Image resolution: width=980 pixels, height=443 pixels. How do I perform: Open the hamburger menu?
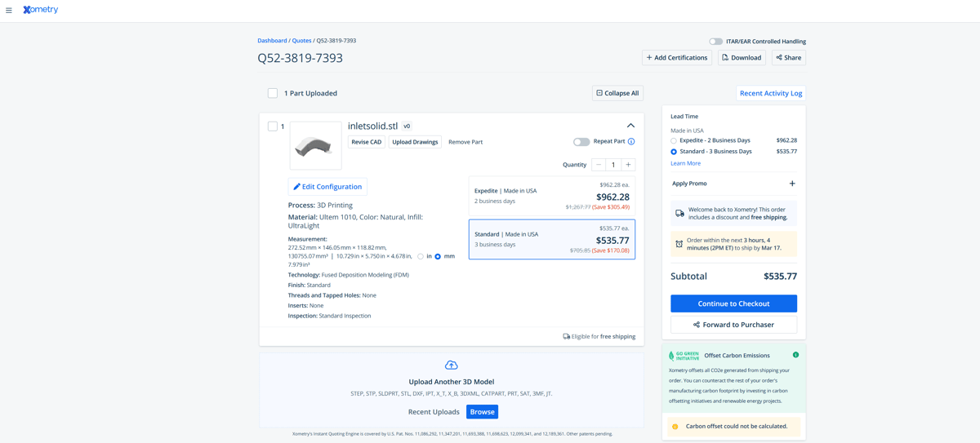point(9,11)
